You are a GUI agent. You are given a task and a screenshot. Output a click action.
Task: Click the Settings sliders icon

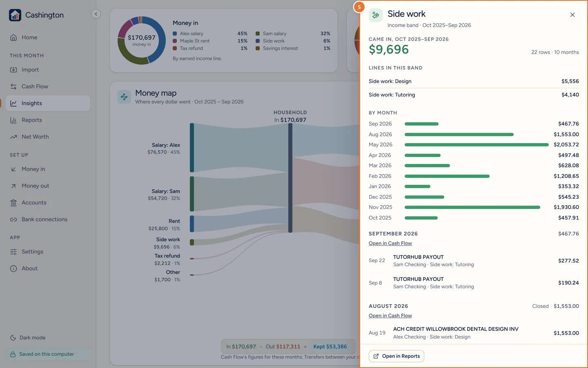click(13, 252)
